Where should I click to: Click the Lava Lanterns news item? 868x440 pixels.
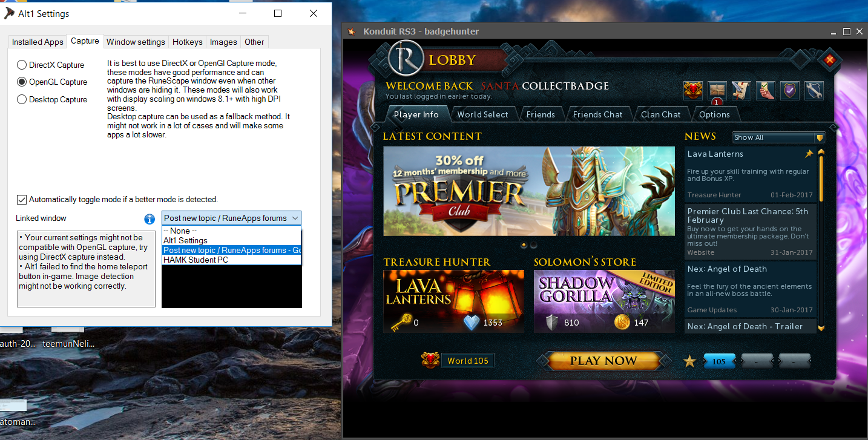(750, 174)
